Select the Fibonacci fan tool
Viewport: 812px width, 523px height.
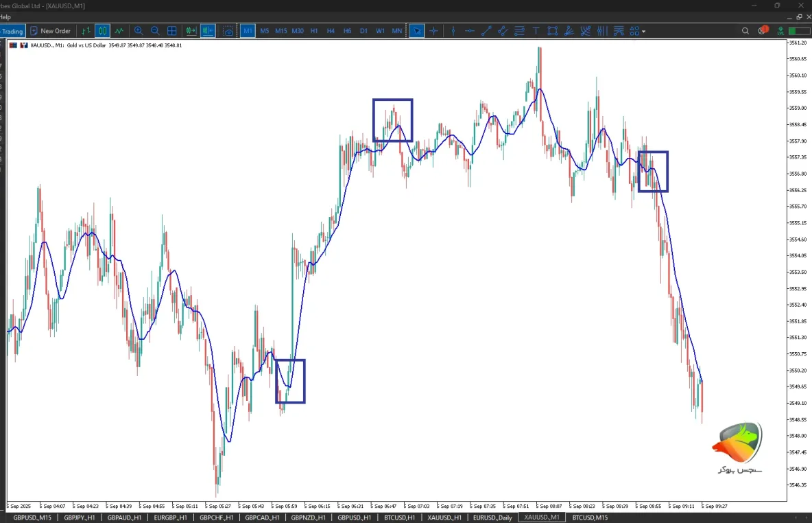pos(569,31)
